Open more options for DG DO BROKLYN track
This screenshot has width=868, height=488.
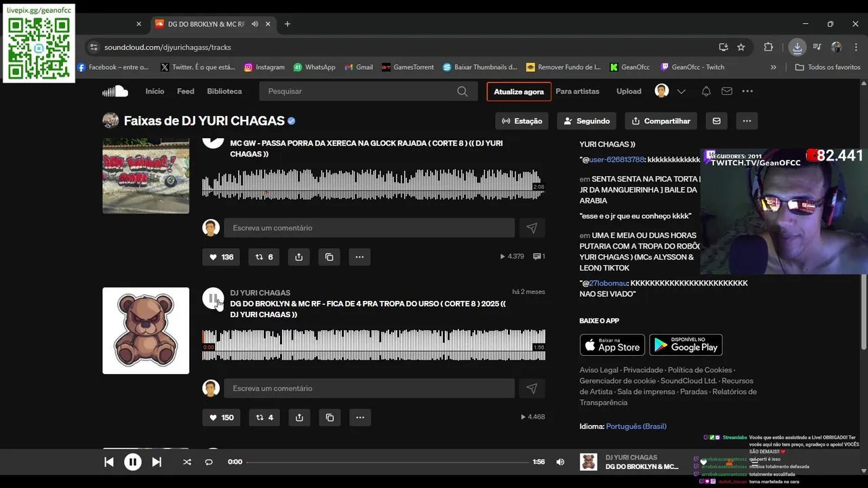360,418
